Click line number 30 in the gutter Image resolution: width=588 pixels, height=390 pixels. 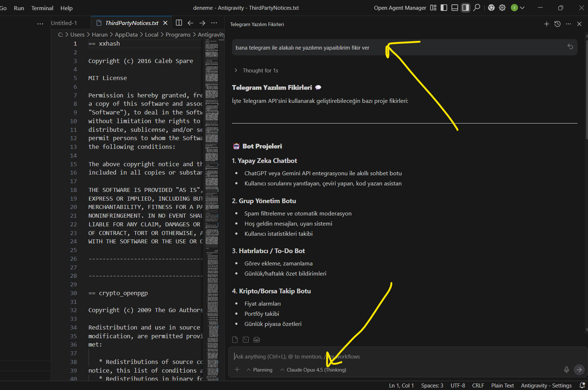74,293
